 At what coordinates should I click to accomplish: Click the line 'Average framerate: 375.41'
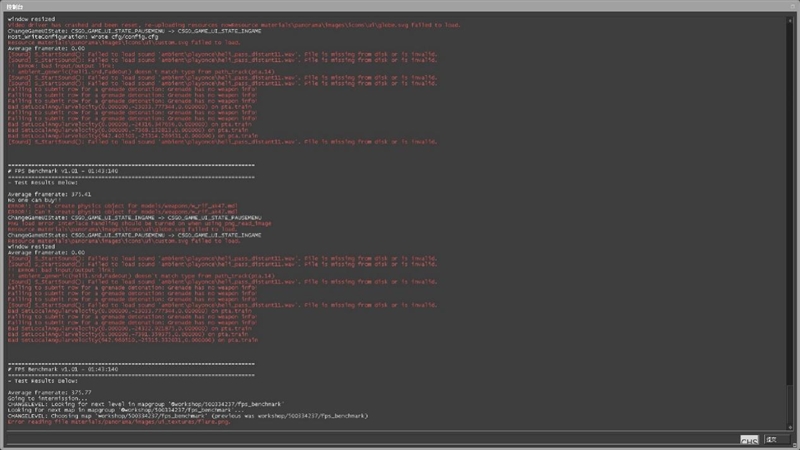point(49,194)
